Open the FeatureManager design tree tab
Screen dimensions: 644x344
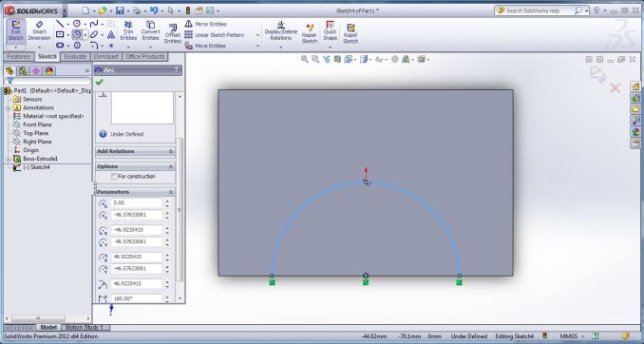pos(9,70)
